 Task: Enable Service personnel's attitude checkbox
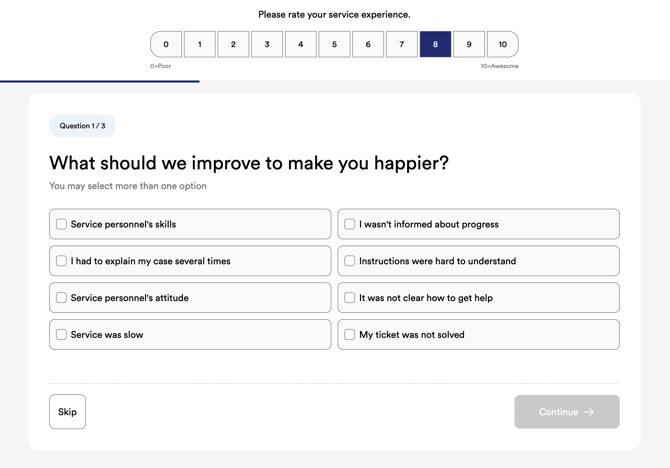pyautogui.click(x=62, y=298)
